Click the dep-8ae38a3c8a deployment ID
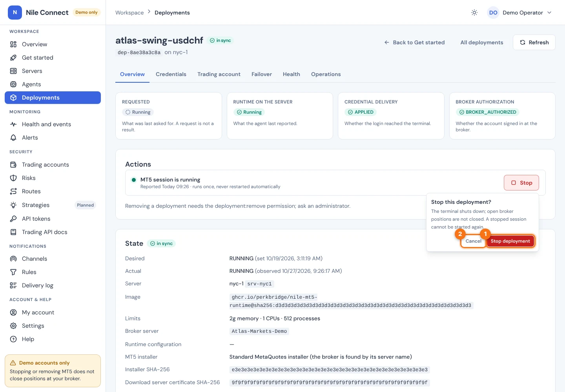Viewport: 565px width, 392px height. point(139,53)
